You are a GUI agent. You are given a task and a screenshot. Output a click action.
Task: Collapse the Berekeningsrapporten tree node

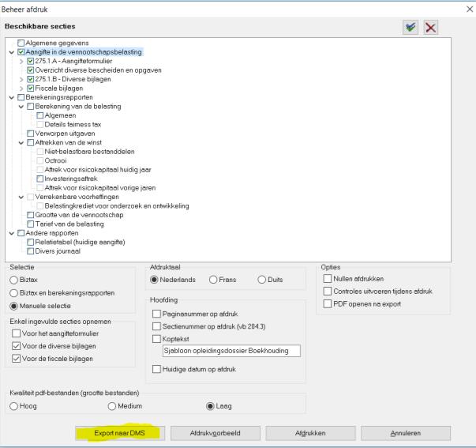tap(11, 97)
